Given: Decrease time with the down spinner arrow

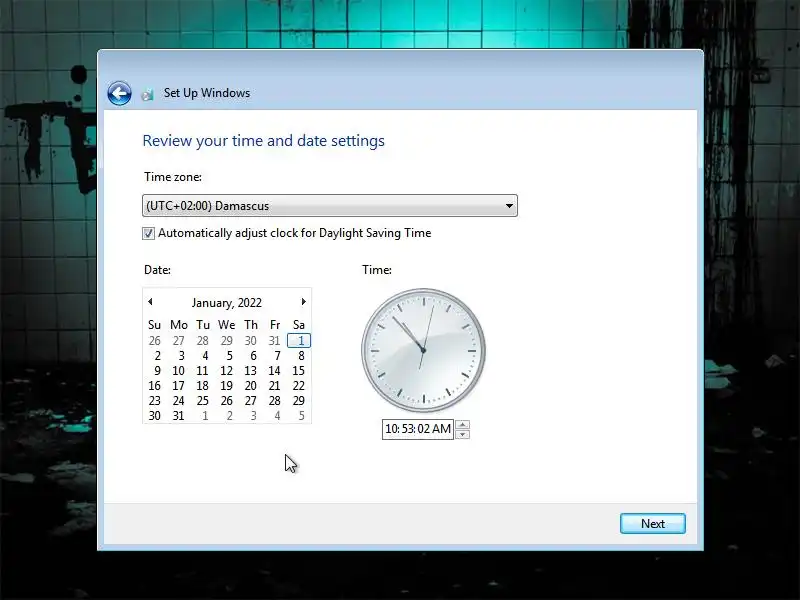Looking at the screenshot, I should [x=462, y=434].
